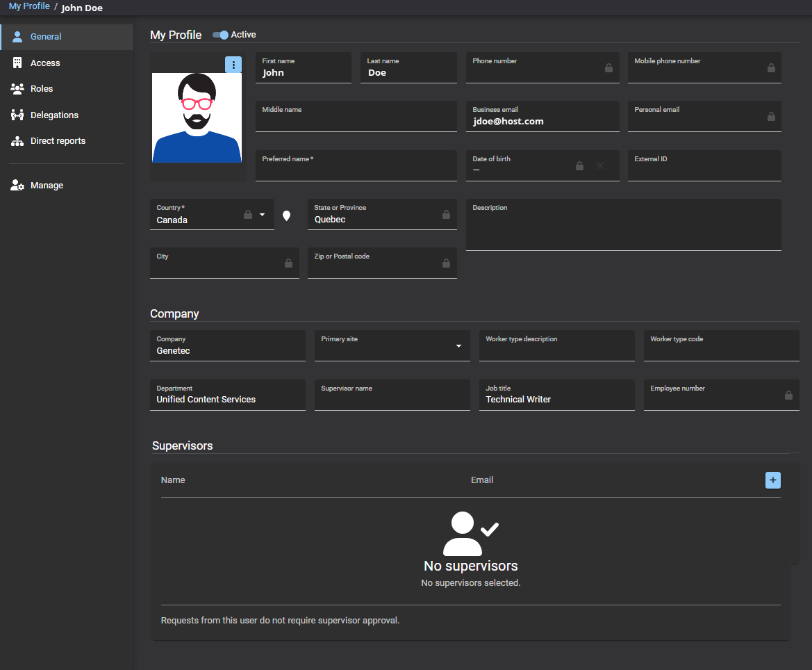Click the Manage user-gear icon
This screenshot has width=812, height=670.
point(17,185)
